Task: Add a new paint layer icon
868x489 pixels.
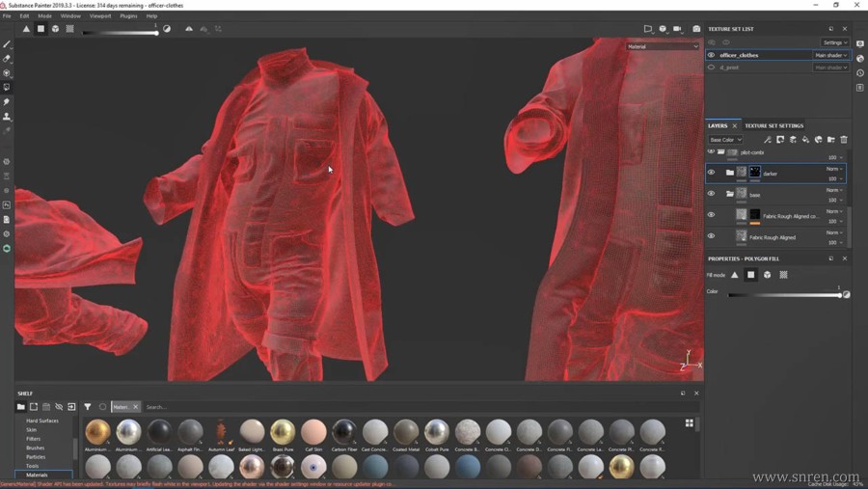Action: click(793, 140)
